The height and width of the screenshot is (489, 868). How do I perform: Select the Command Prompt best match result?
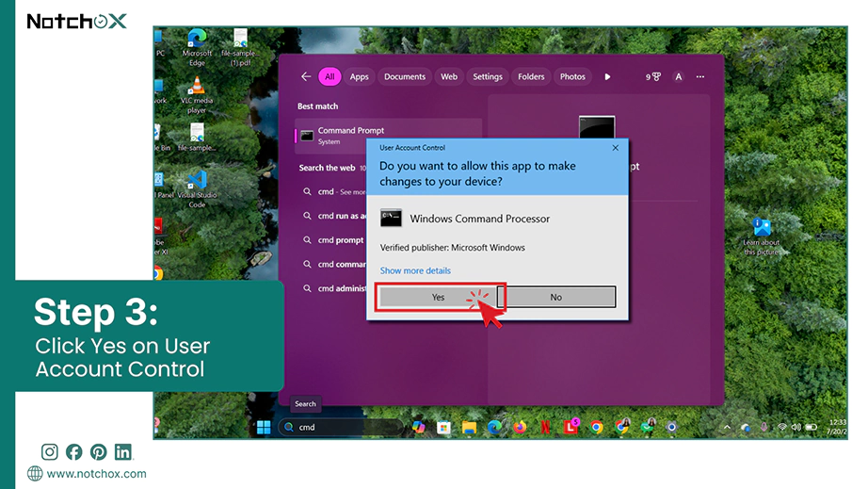(388, 136)
